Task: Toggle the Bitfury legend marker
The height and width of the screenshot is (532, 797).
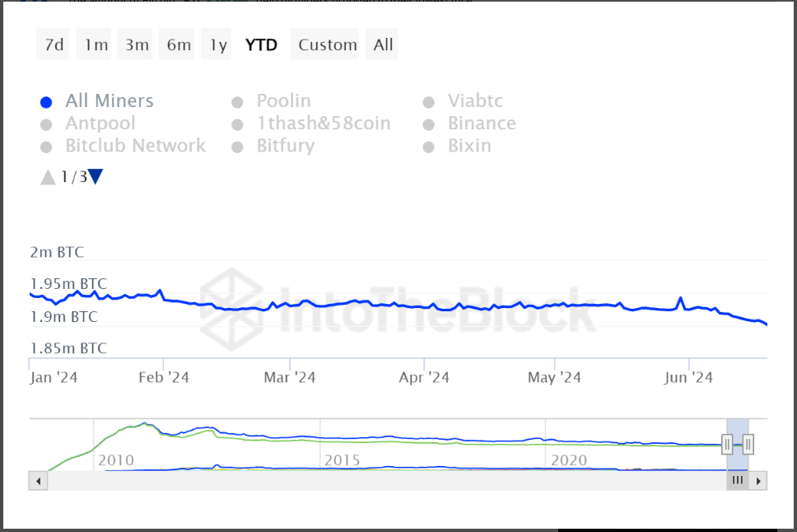Action: coord(238,147)
